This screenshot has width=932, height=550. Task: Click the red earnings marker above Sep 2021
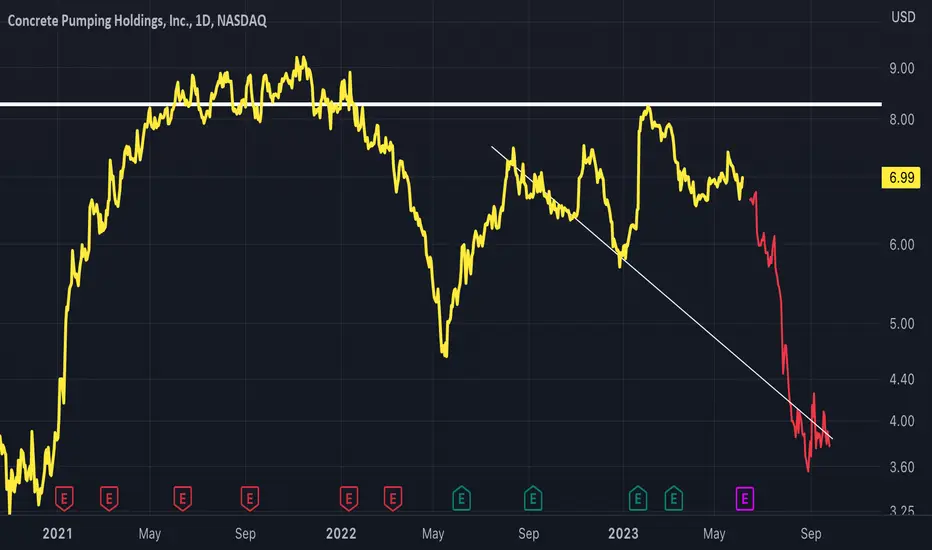click(250, 498)
